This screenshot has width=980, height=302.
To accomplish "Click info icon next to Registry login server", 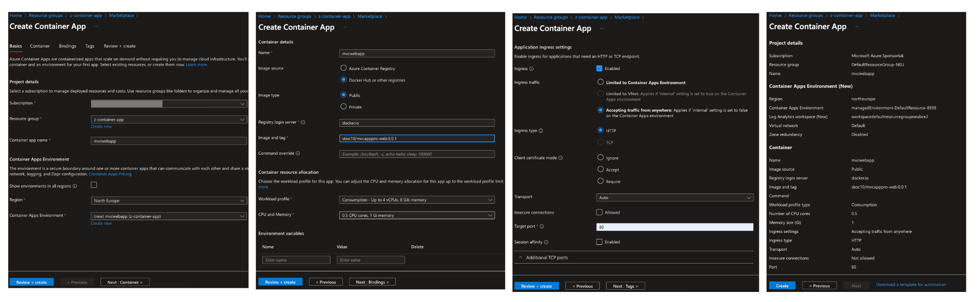I will tap(303, 122).
